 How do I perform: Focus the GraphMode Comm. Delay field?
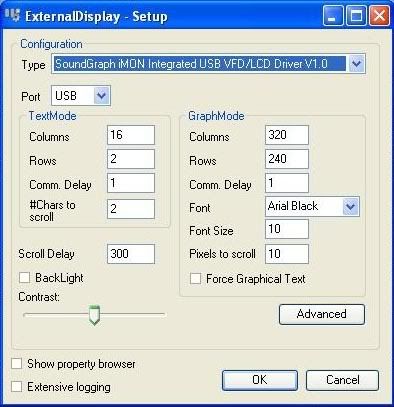coord(287,183)
